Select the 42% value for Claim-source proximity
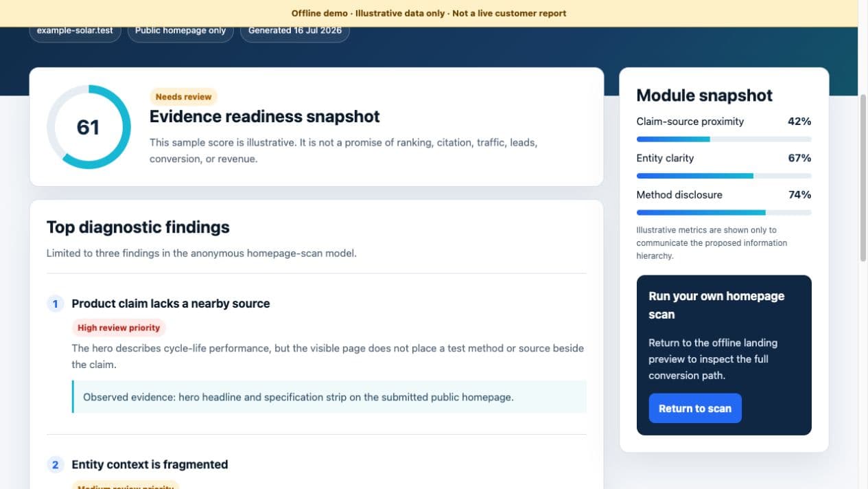The width and height of the screenshot is (868, 489). pyautogui.click(x=799, y=122)
